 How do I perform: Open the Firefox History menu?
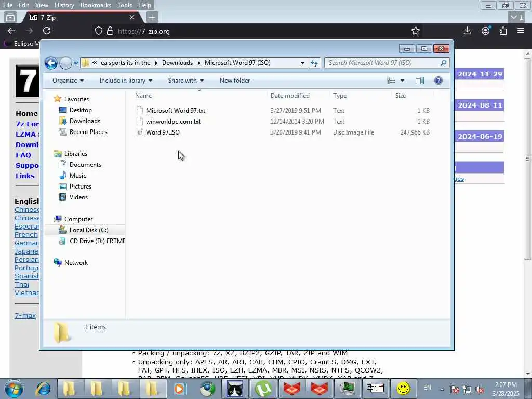pos(64,5)
